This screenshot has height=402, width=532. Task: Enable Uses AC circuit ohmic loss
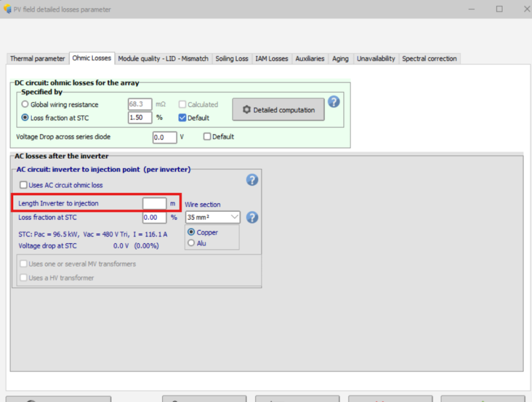[x=23, y=185]
